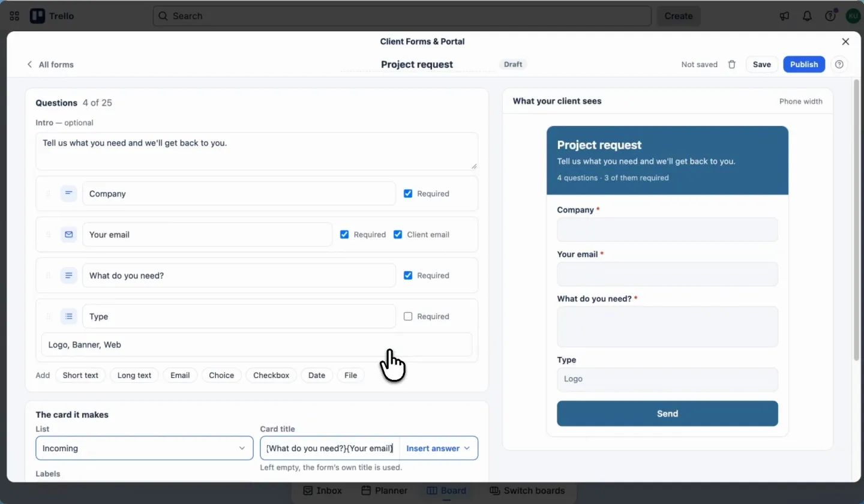The image size is (864, 504).
Task: Open the Trello app switcher grid icon
Action: [x=14, y=16]
